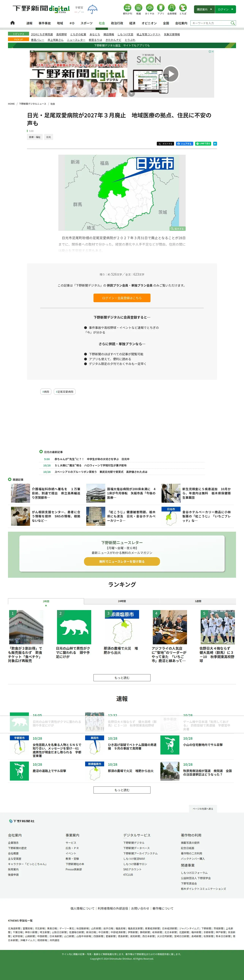Click 個人情報について footer link
Viewport: 244px width, 980px height.
click(x=82, y=908)
